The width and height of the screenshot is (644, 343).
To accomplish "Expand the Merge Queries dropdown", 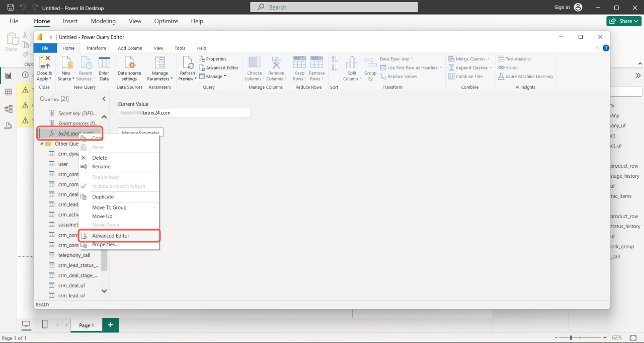I will [488, 59].
